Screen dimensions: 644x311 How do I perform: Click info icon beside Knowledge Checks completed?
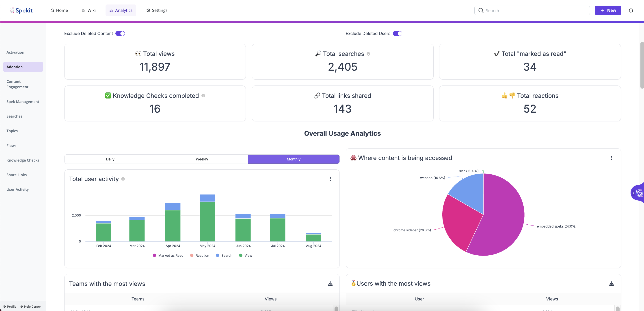pyautogui.click(x=203, y=96)
